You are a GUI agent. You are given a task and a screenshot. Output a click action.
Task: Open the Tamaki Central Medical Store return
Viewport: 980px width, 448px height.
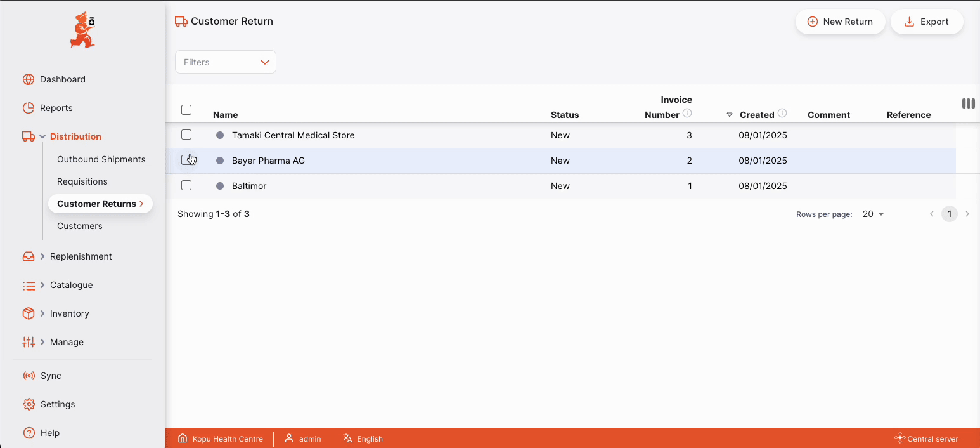560,135
